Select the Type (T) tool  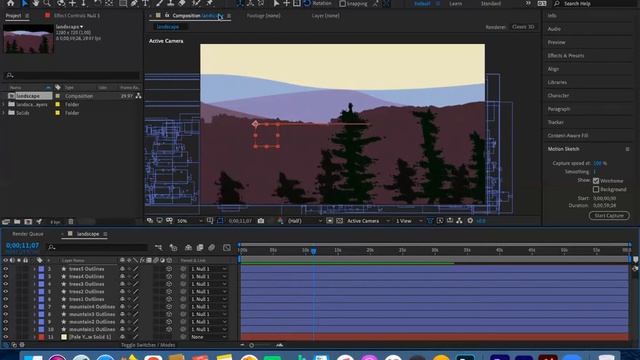[145, 3]
